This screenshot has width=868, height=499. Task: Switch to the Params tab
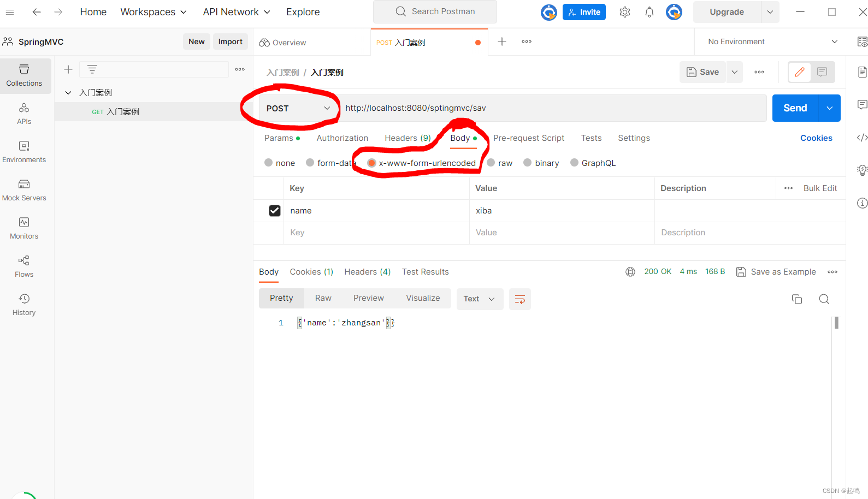282,138
